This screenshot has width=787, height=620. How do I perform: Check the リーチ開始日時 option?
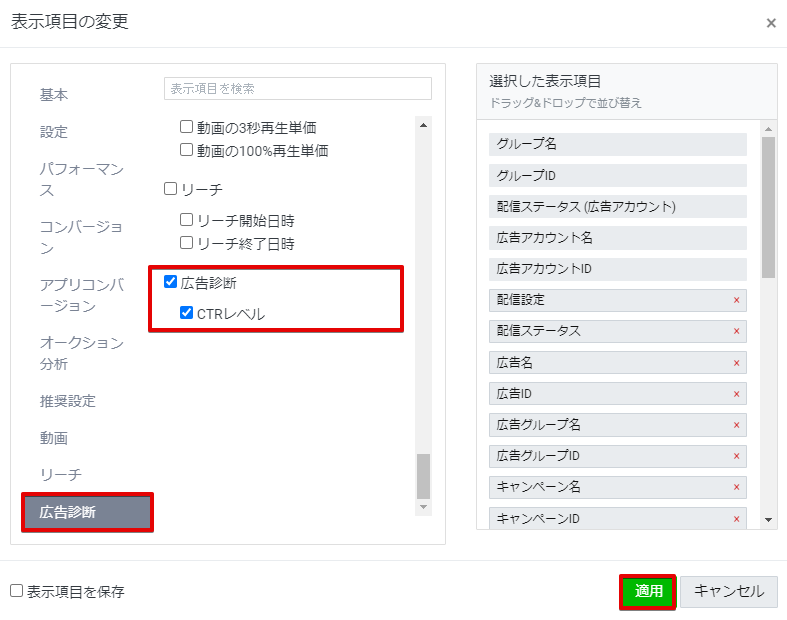(x=186, y=220)
